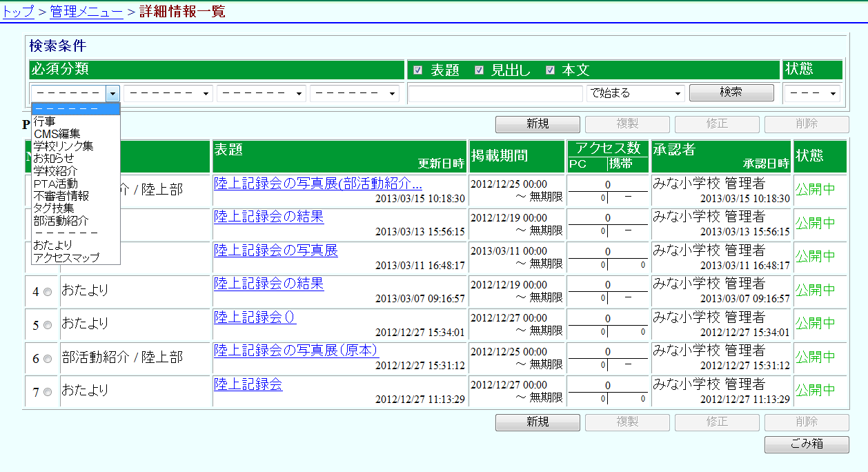Open the で始まる match type dropdown
The height and width of the screenshot is (472, 868).
click(635, 93)
